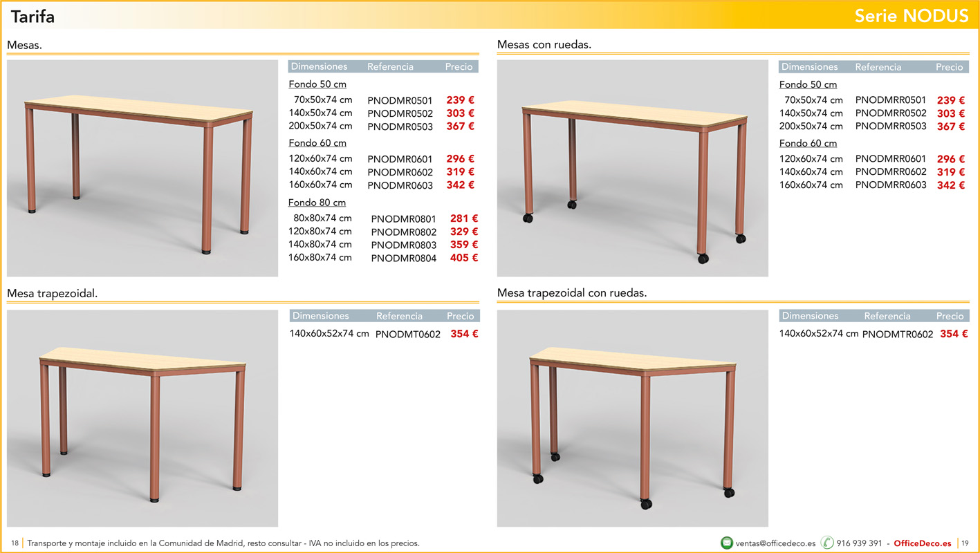Image resolution: width=980 pixels, height=553 pixels.
Task: Click the phone handset icon in footer
Action: (826, 543)
